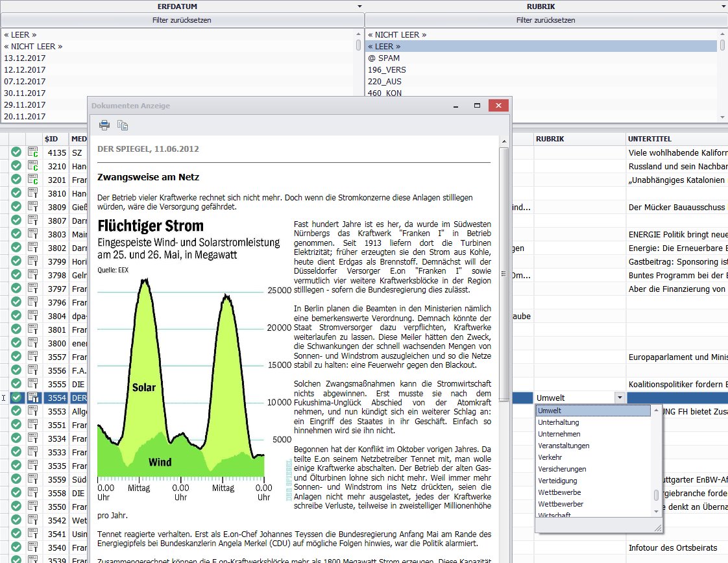Screen dimensions: 728x563
Task: Click the document icon in row 3802
Action: [33, 247]
